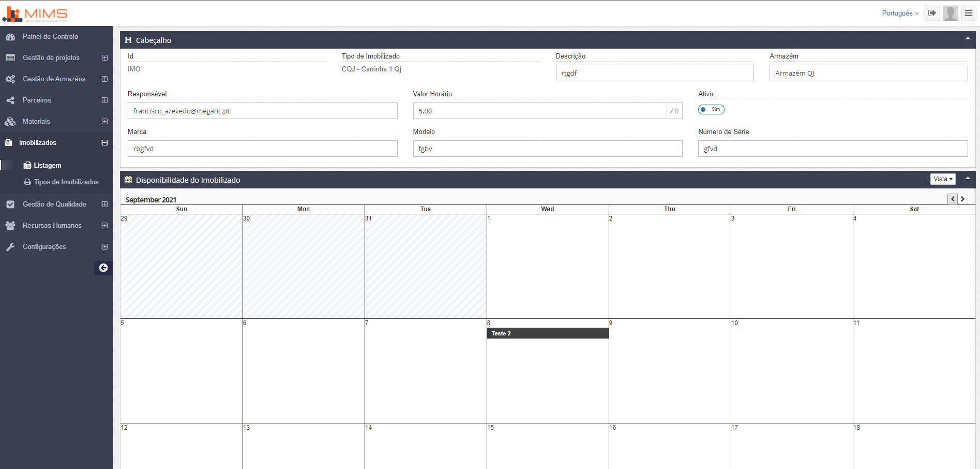Click the CQJ - Carrinha 1 Qj text
980x469 pixels.
(x=371, y=69)
